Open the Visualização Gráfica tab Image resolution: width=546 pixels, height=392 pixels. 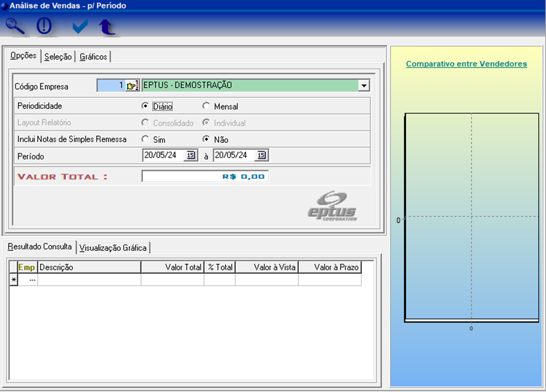tap(113, 248)
